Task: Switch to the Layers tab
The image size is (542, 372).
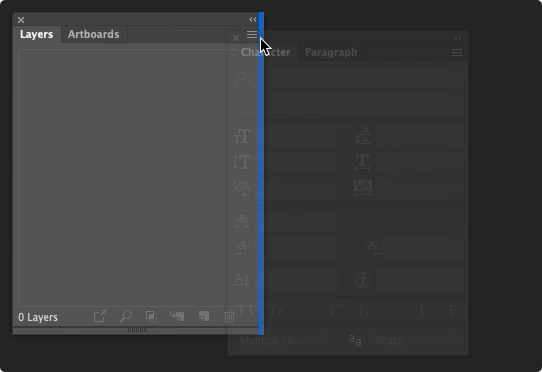Action: tap(37, 34)
